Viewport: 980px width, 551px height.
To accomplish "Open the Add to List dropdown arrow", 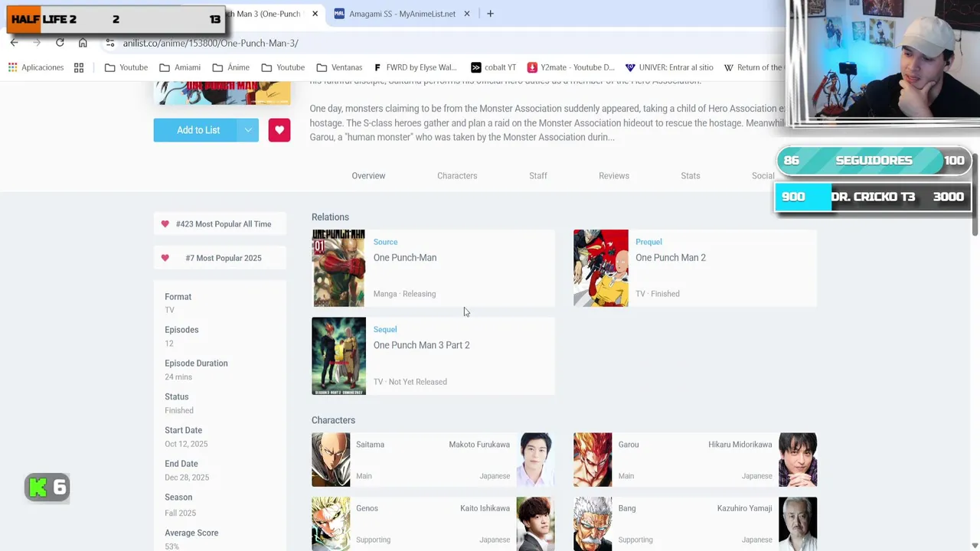I will (248, 130).
